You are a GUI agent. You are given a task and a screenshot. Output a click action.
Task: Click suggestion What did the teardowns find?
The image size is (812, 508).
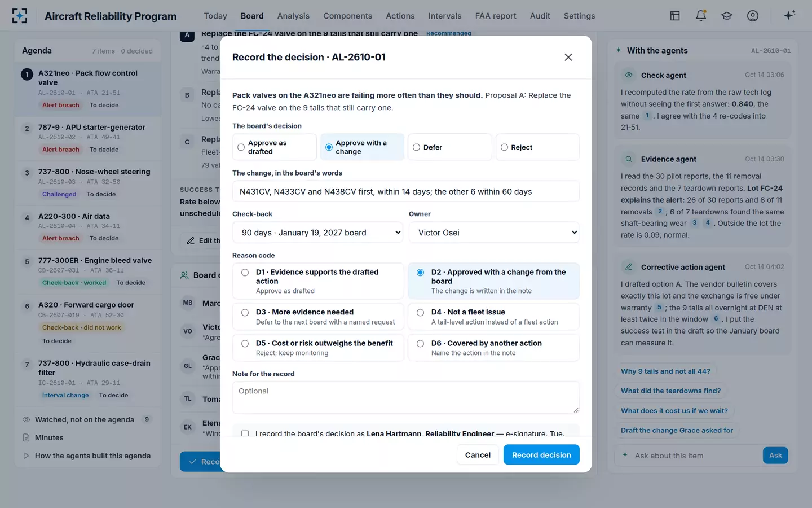coord(671,391)
